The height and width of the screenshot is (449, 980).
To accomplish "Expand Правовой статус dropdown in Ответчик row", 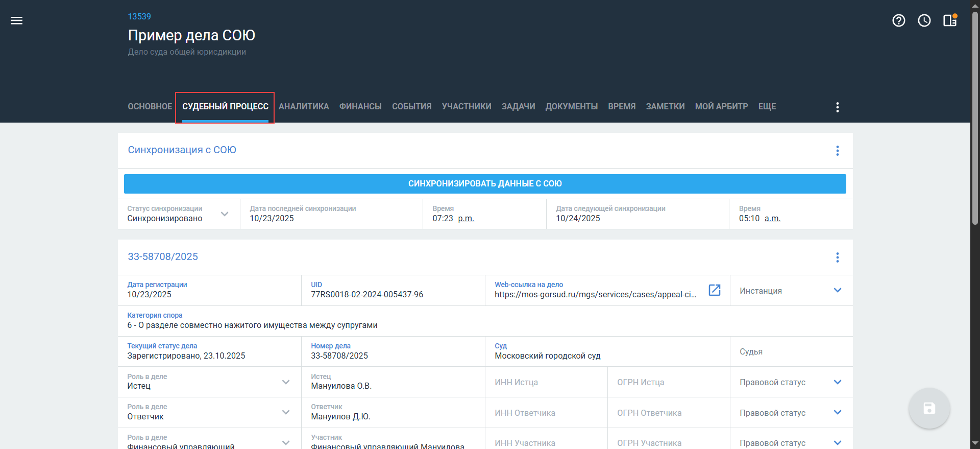I will pos(837,412).
